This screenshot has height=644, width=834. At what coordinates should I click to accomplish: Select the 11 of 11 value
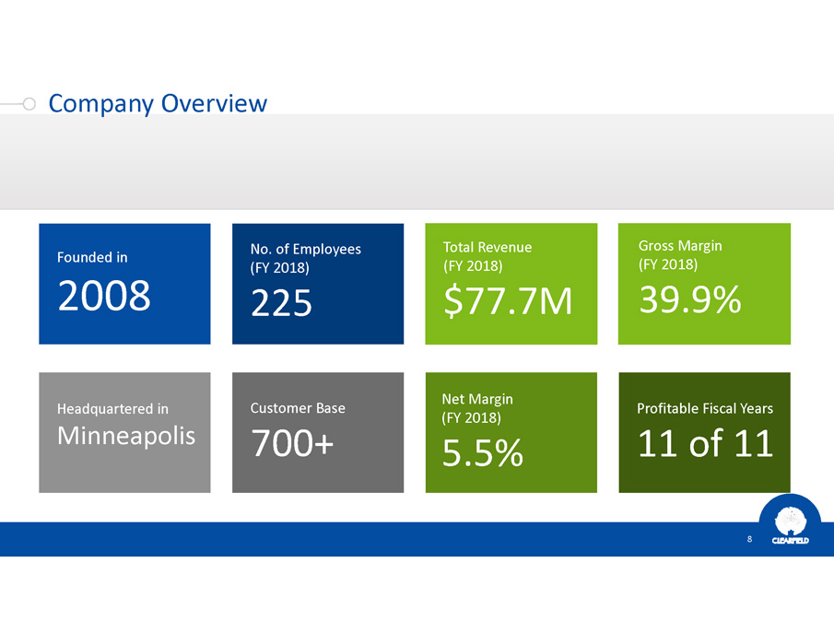(705, 445)
